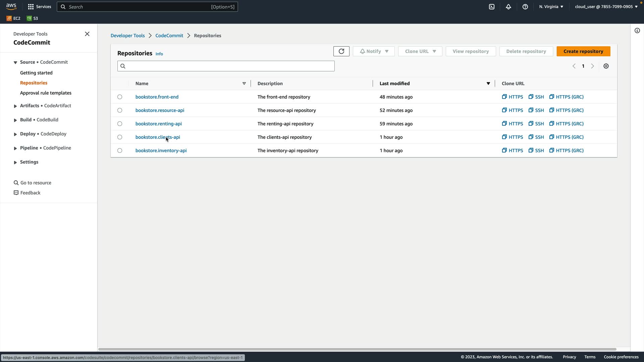Open the notifications bell icon
Image resolution: width=644 pixels, height=362 pixels.
(x=508, y=7)
